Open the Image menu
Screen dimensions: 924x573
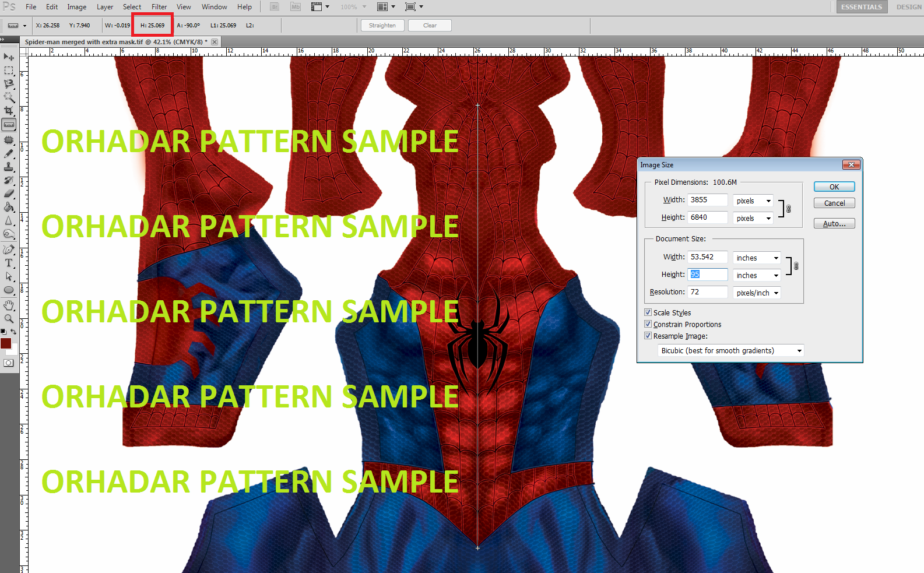[76, 7]
